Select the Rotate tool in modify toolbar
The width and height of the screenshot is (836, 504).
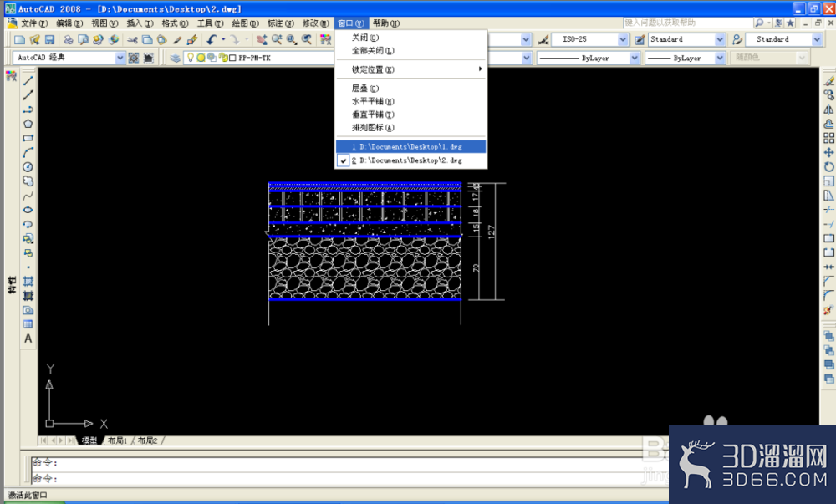(828, 167)
